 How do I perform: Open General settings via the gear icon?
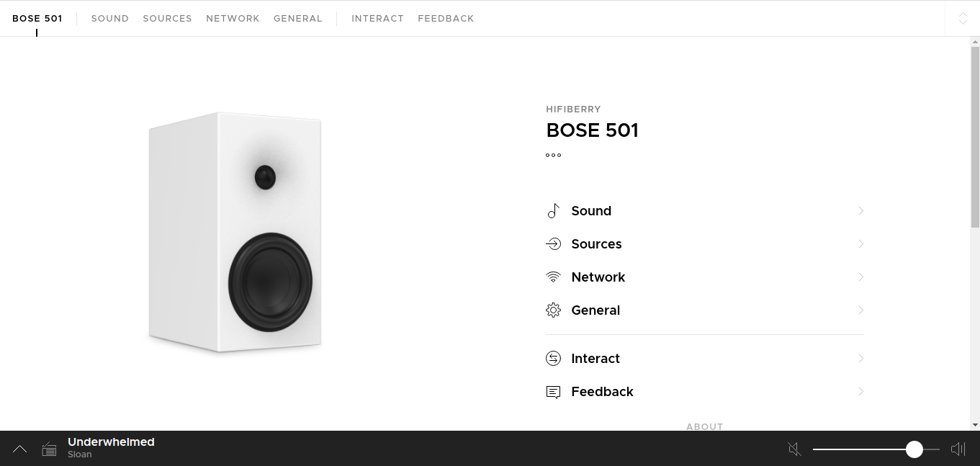pyautogui.click(x=553, y=310)
